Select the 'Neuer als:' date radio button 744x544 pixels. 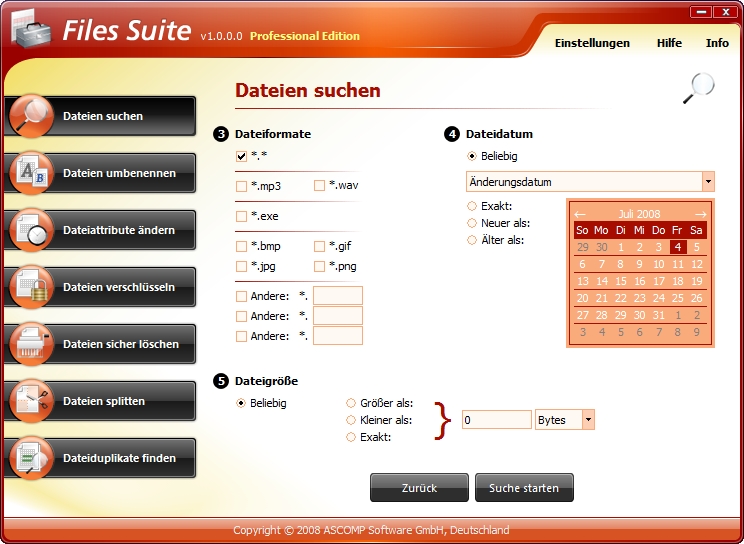pyautogui.click(x=472, y=223)
